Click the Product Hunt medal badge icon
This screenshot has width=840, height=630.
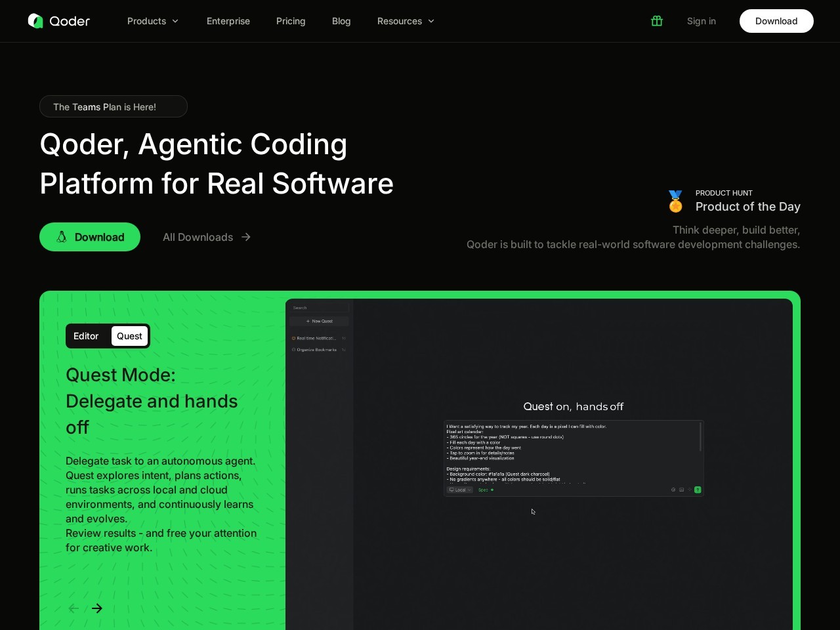(675, 201)
